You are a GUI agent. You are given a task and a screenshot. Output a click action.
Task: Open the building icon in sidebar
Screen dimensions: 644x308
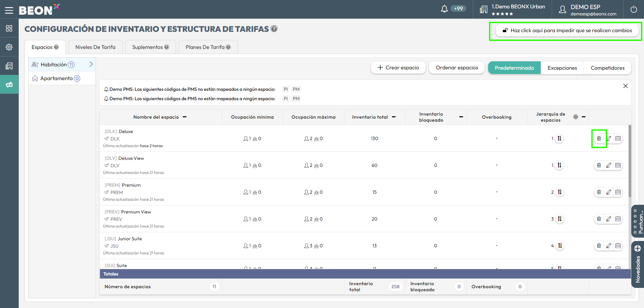coord(9,66)
